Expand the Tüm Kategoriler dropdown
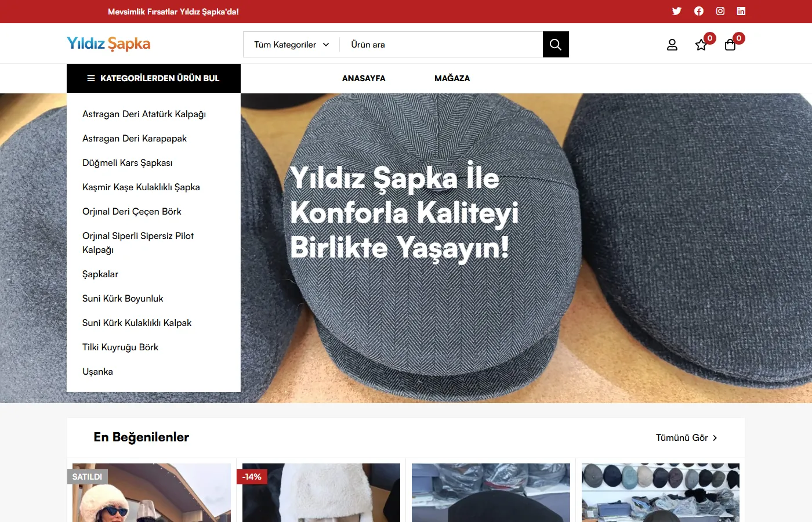The height and width of the screenshot is (522, 812). pyautogui.click(x=291, y=45)
